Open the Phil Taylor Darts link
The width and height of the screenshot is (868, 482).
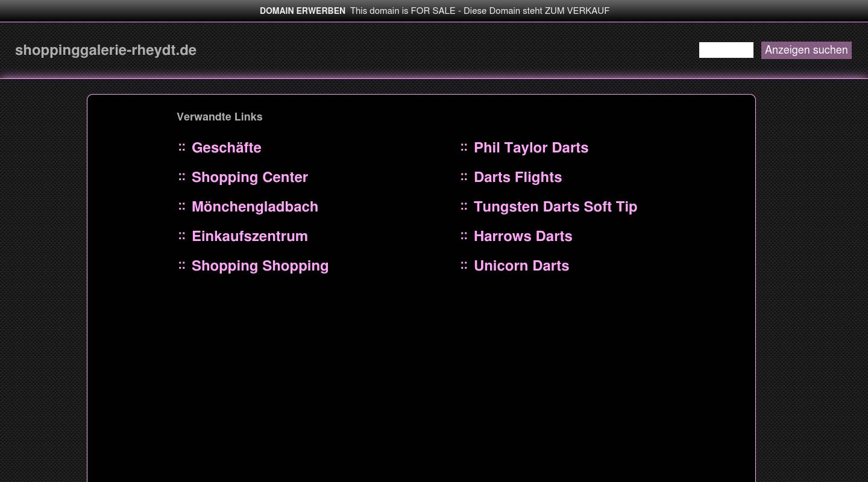coord(531,148)
